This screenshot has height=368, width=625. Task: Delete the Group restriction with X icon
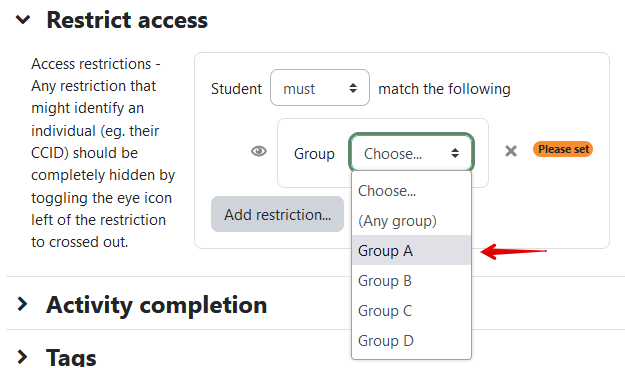click(511, 151)
